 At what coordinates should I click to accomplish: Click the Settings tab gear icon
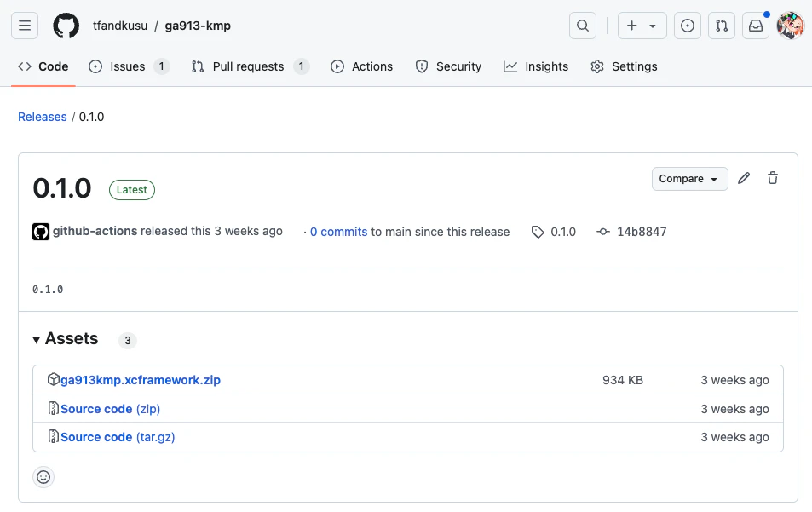pyautogui.click(x=597, y=66)
